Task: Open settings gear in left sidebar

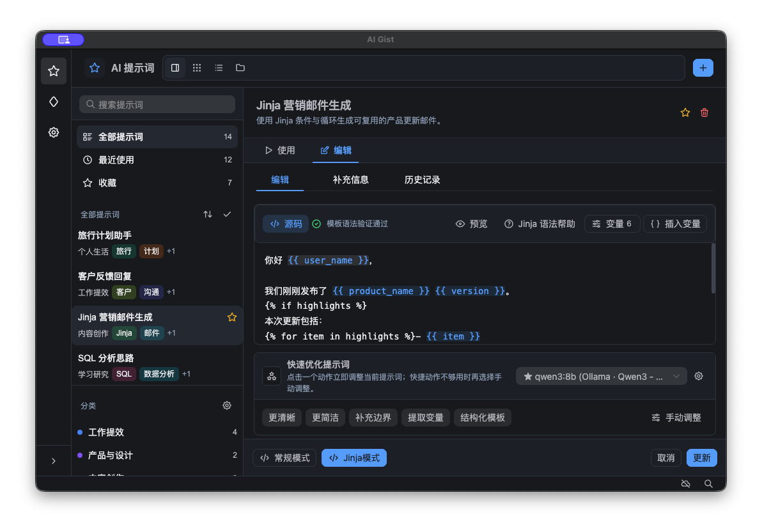Action: click(x=54, y=132)
